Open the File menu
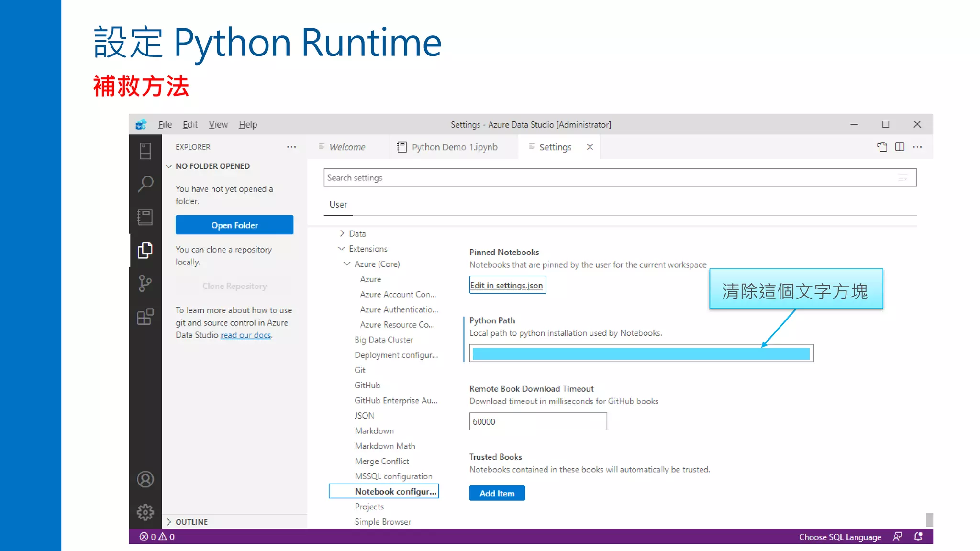This screenshot has width=980, height=551. [165, 124]
